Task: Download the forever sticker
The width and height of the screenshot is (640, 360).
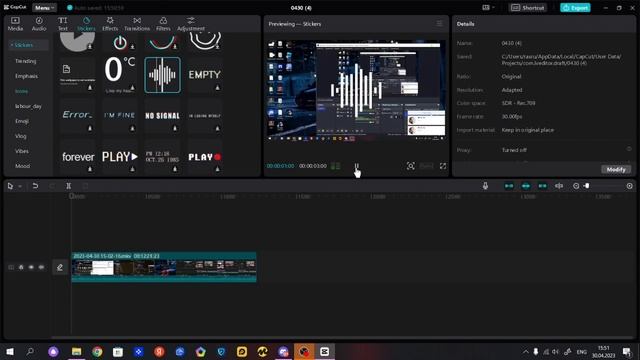Action: (90, 169)
